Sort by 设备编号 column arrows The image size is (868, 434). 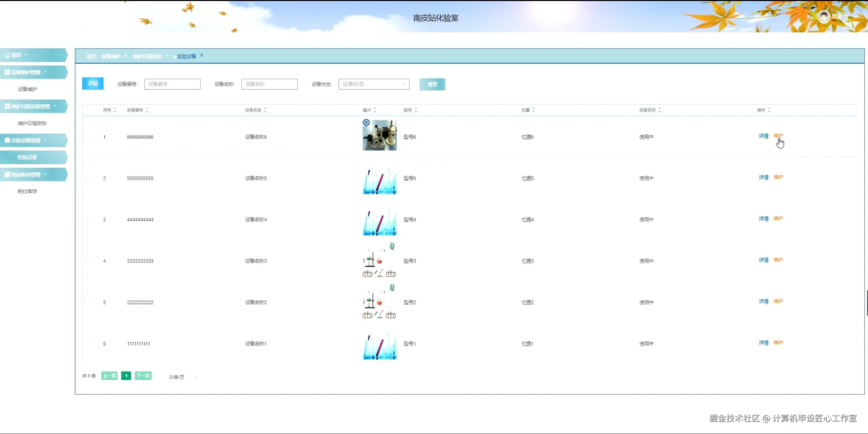(147, 110)
